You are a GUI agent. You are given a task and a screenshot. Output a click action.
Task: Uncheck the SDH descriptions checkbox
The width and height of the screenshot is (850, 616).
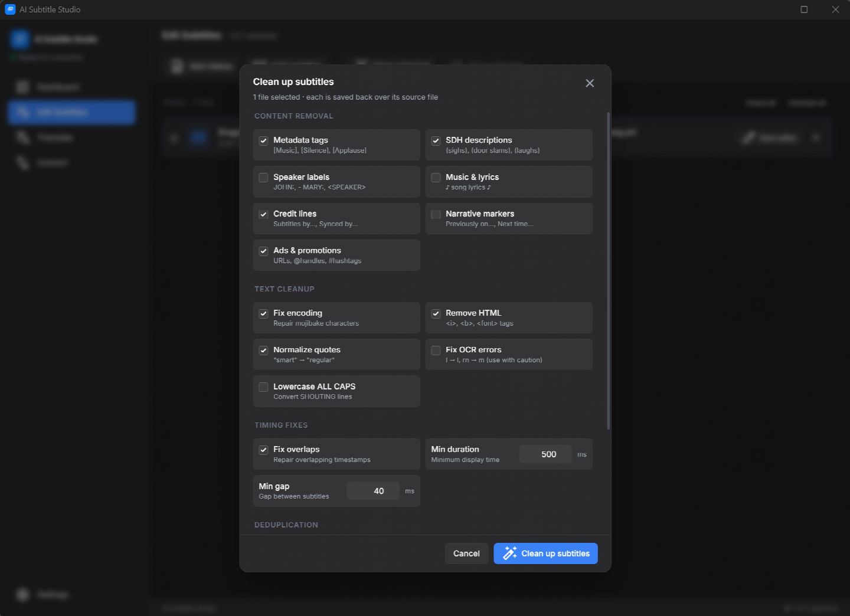click(436, 140)
